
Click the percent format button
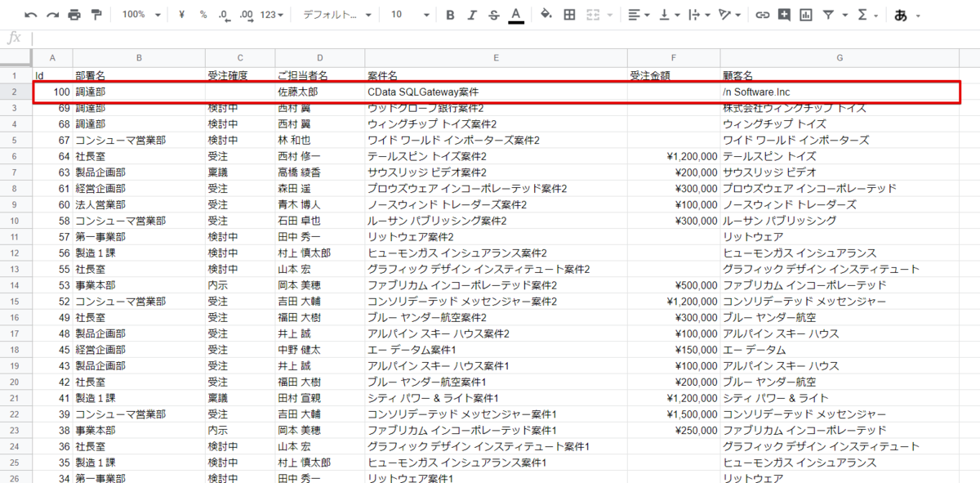(x=203, y=15)
